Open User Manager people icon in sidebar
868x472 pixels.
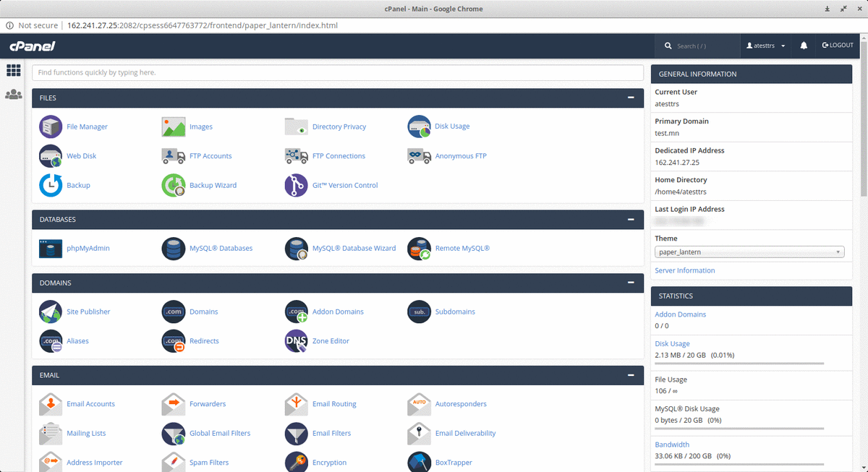[13, 95]
